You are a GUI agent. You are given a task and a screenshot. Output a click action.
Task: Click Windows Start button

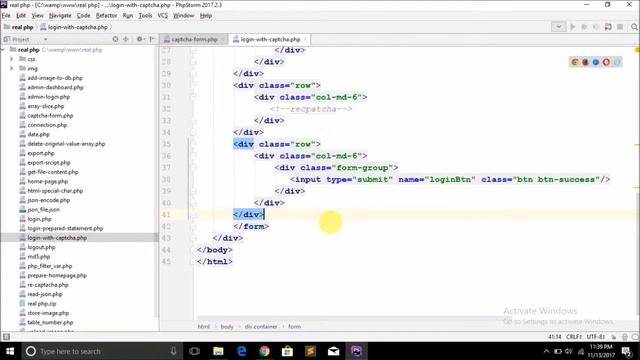[x=10, y=351]
